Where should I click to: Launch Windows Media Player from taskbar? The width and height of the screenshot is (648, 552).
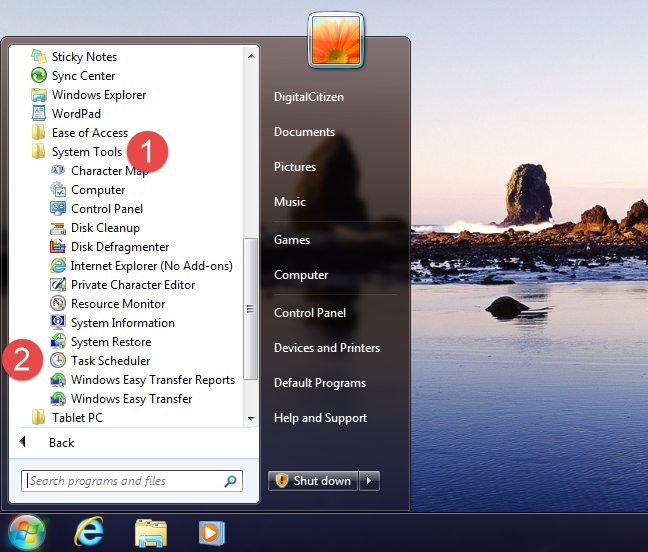pyautogui.click(x=212, y=533)
